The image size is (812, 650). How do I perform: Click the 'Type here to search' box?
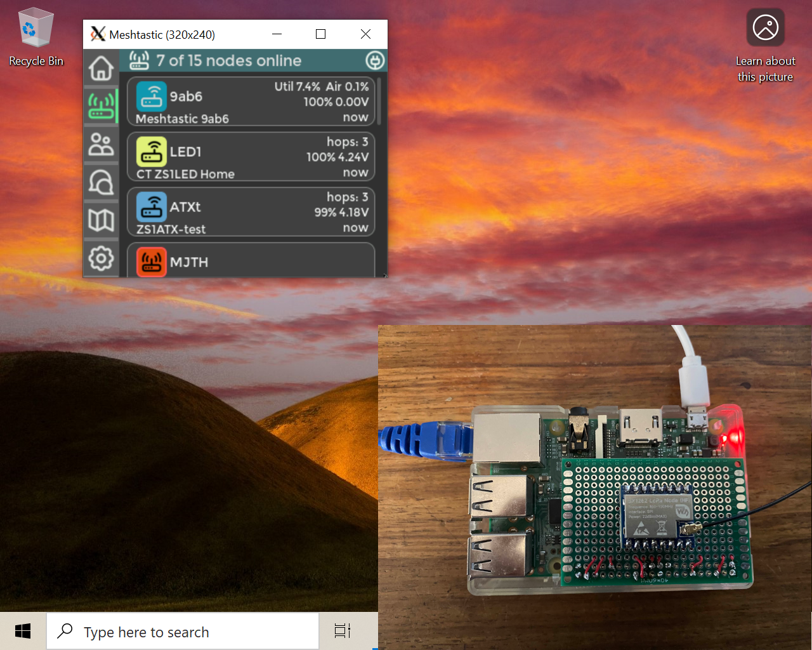tap(183, 631)
